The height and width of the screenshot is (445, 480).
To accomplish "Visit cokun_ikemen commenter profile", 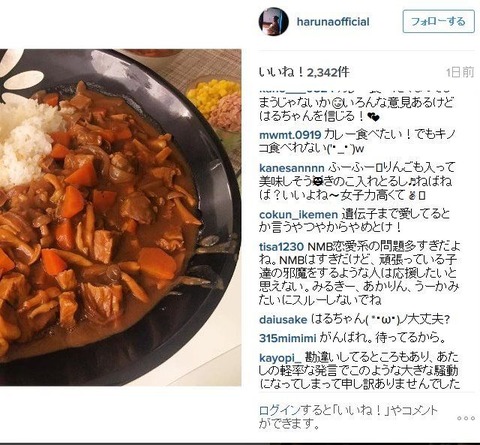I will (298, 214).
